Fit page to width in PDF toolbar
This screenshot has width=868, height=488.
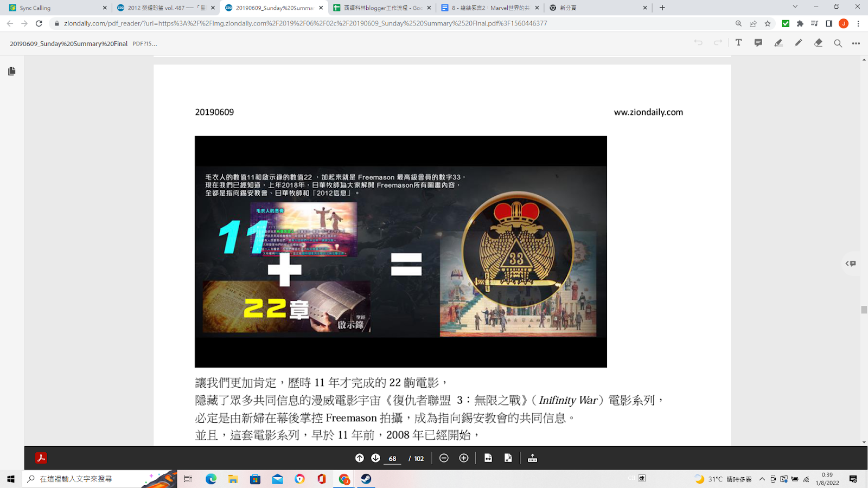488,458
